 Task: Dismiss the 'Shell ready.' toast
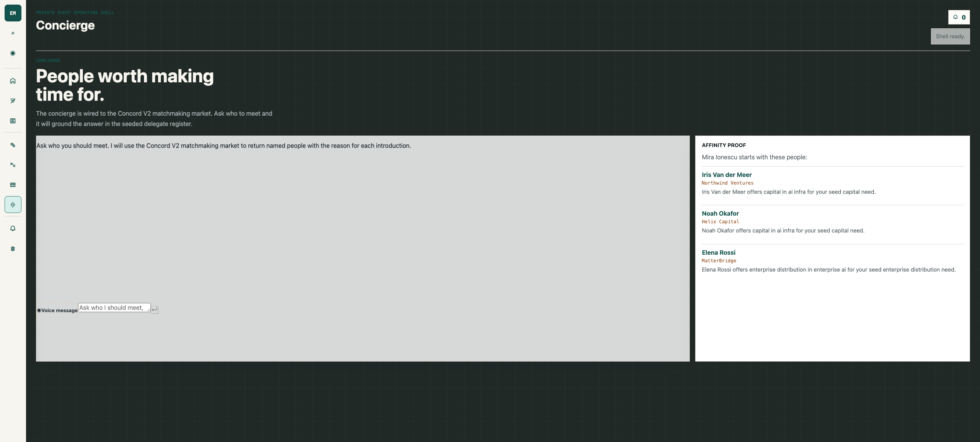[x=950, y=36]
